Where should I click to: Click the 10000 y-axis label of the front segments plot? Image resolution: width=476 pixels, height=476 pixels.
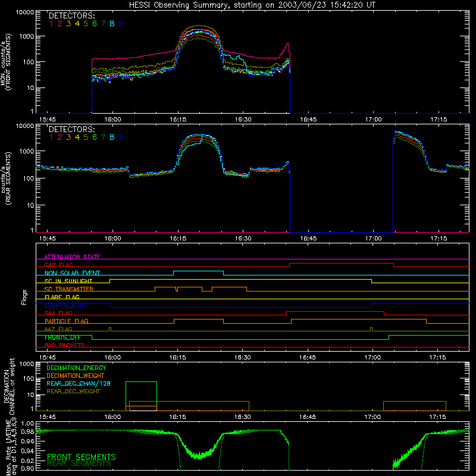click(x=25, y=12)
